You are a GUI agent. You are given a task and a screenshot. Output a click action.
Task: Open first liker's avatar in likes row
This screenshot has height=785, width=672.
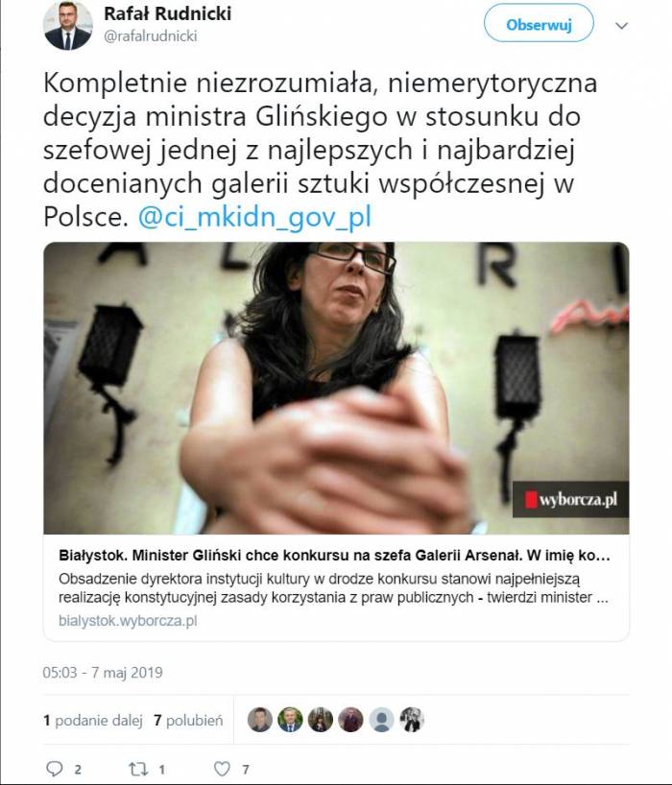tap(260, 720)
